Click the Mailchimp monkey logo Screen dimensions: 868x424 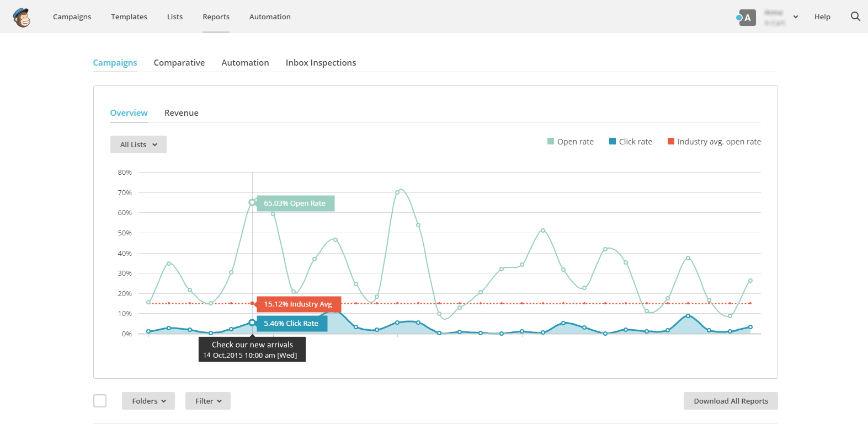click(22, 18)
